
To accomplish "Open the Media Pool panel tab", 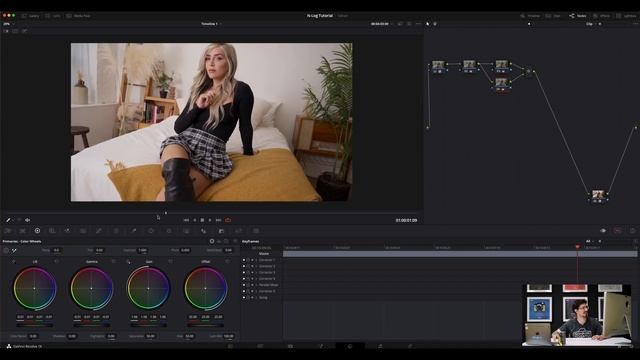I will pyautogui.click(x=78, y=16).
